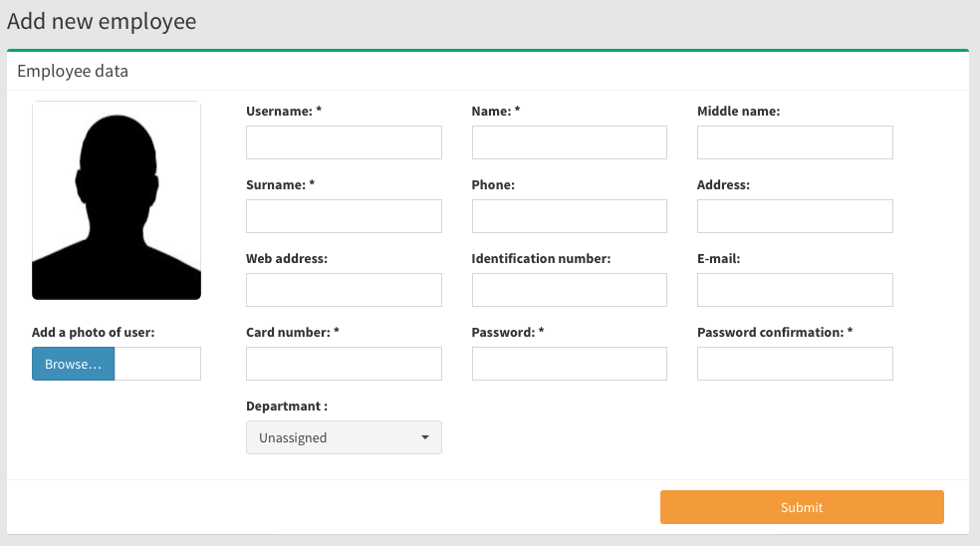Click the employee silhouette photo placeholder
The image size is (980, 546).
pos(117,200)
